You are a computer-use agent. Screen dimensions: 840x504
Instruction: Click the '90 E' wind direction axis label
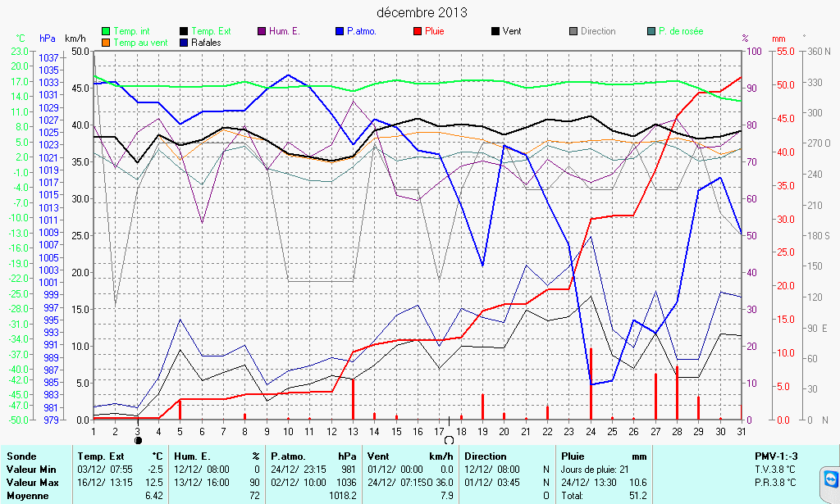[x=818, y=328]
